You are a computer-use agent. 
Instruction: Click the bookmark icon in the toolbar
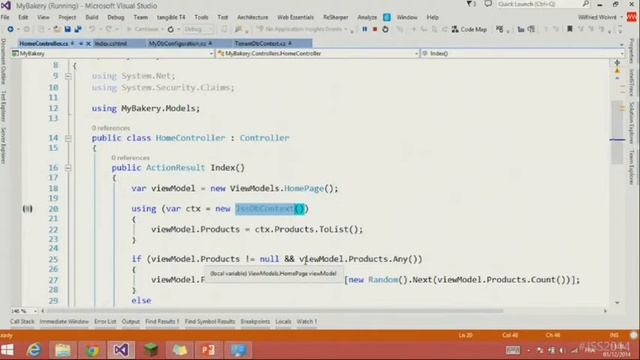point(570,29)
